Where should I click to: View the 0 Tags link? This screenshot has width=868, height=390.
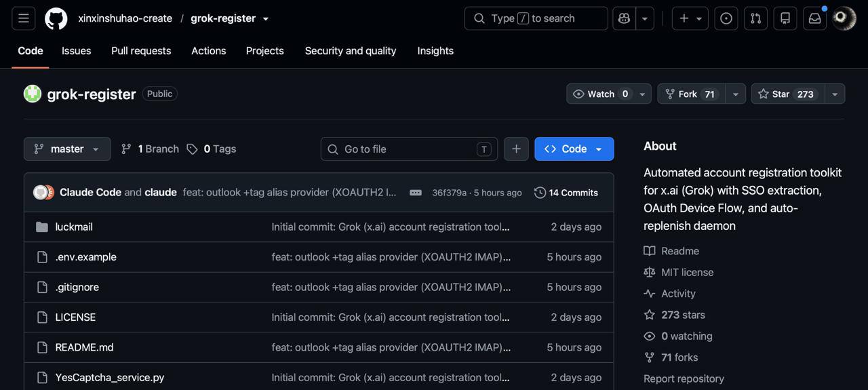coord(212,149)
